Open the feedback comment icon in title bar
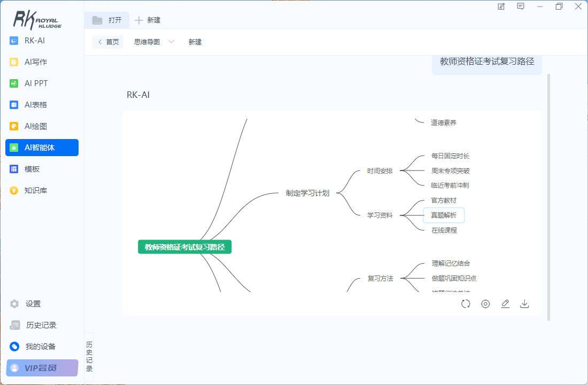Image resolution: width=588 pixels, height=385 pixels. (521, 6)
